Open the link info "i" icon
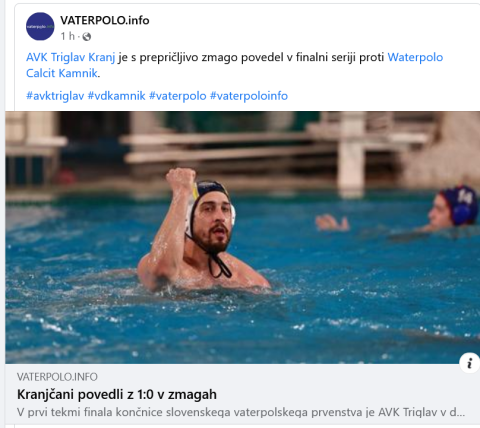 469,363
